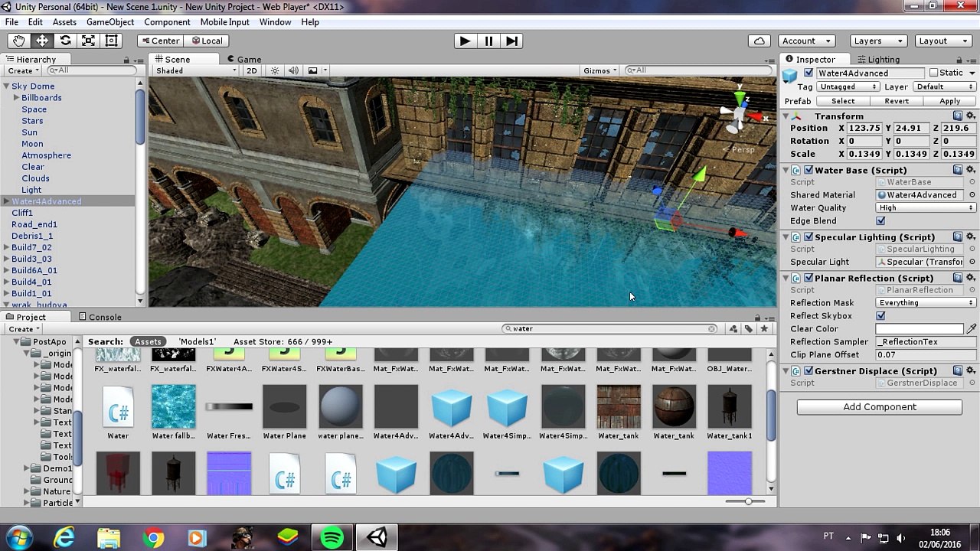The image size is (980, 551).
Task: Click the Save Search star icon
Action: (x=764, y=329)
